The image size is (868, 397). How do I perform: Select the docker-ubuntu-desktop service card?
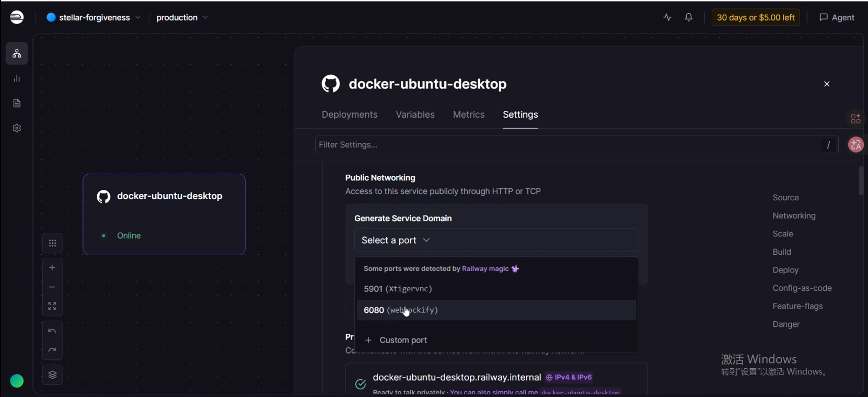(x=164, y=214)
